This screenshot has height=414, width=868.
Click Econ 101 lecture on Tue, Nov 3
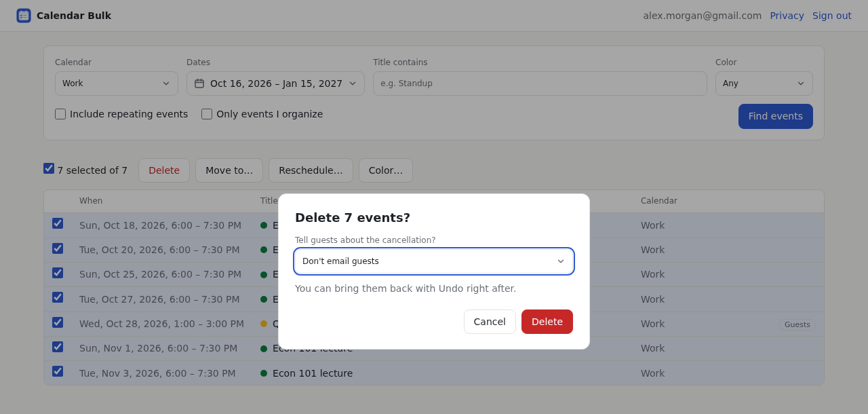(x=313, y=373)
